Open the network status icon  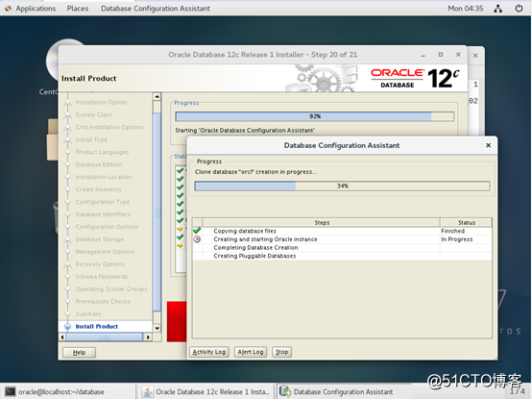[x=498, y=9]
